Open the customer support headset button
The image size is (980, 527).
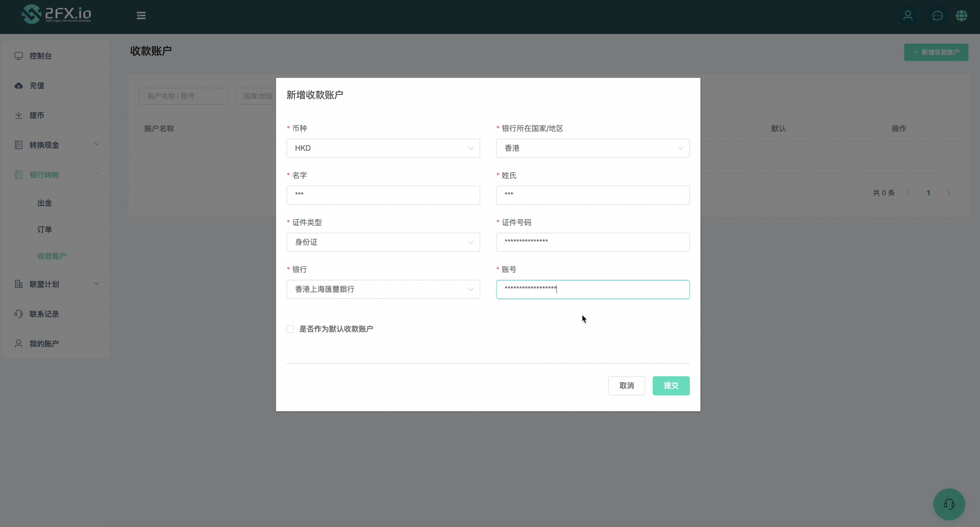tap(949, 504)
